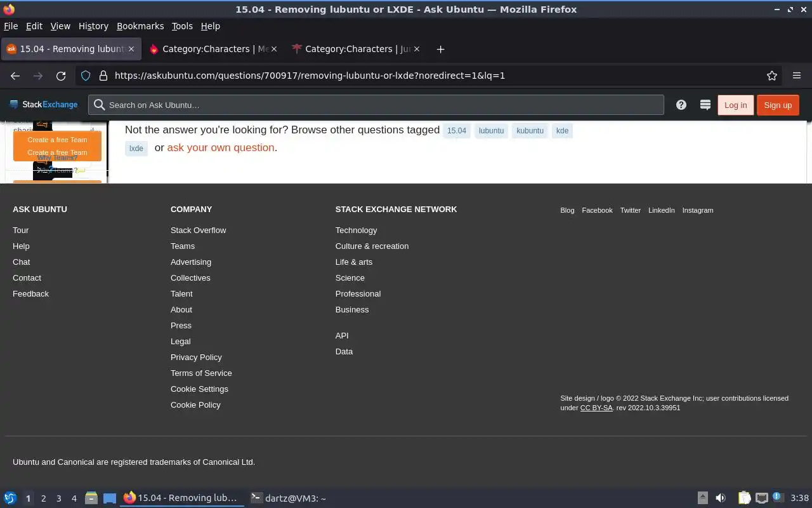Open the file manager taskbar icon
The image size is (812, 508).
point(91,498)
